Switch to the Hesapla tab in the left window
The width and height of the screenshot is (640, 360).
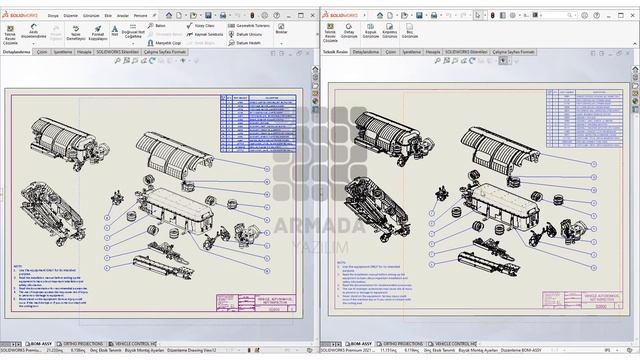pyautogui.click(x=84, y=52)
